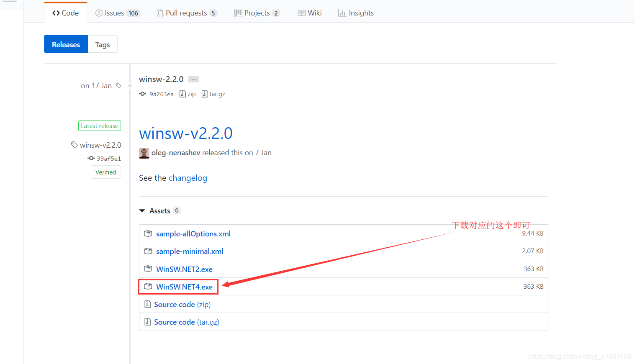Click the Code tab brackets icon
Viewport: 635px width, 364px height.
coord(56,13)
